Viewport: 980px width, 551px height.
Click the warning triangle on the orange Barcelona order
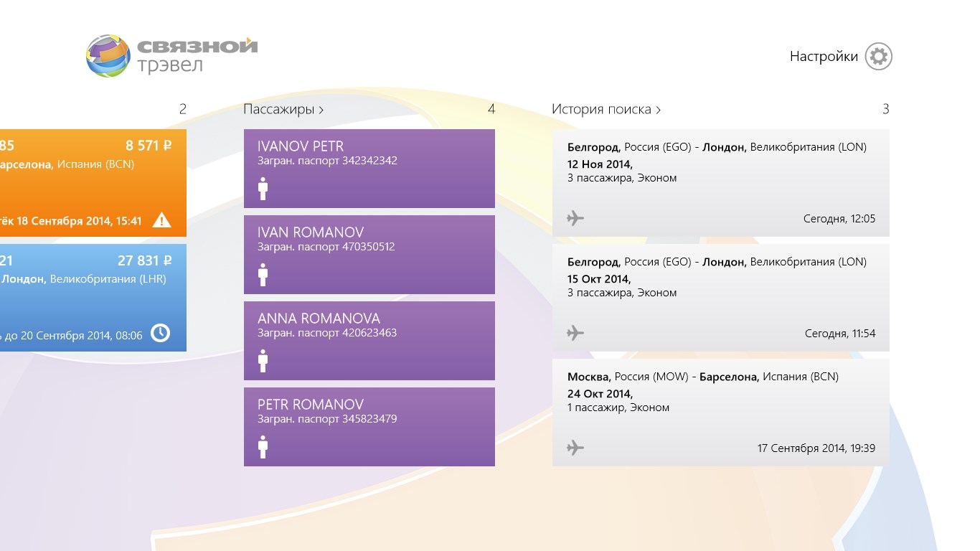(x=162, y=220)
